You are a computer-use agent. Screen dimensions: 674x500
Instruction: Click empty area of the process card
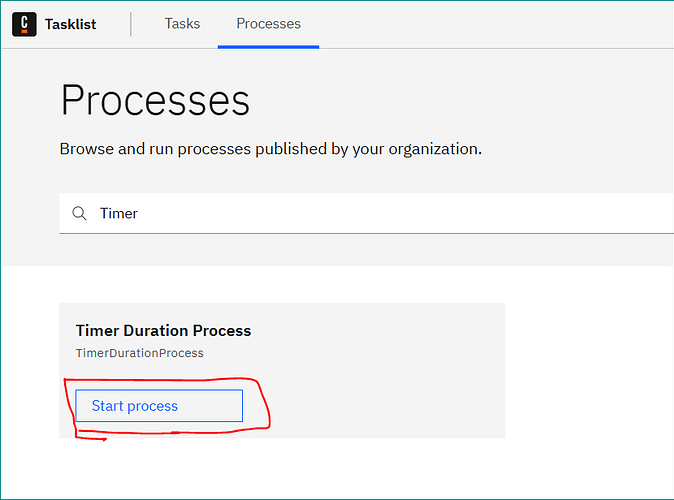pyautogui.click(x=378, y=370)
